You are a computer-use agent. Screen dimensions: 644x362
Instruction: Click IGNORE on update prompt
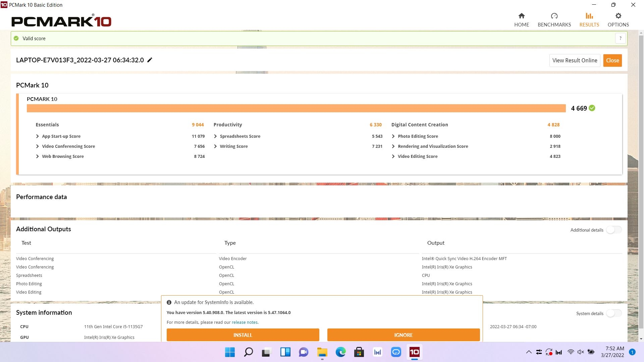click(x=404, y=335)
